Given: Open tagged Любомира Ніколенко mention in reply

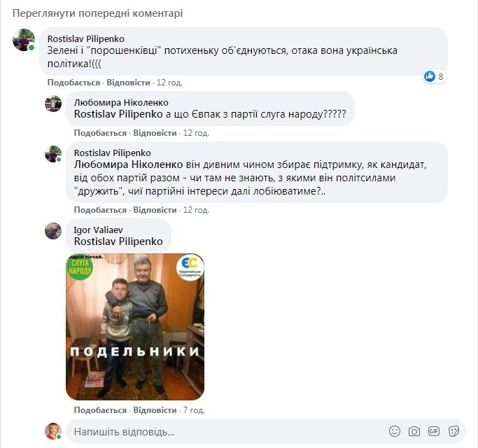Looking at the screenshot, I should coord(128,164).
